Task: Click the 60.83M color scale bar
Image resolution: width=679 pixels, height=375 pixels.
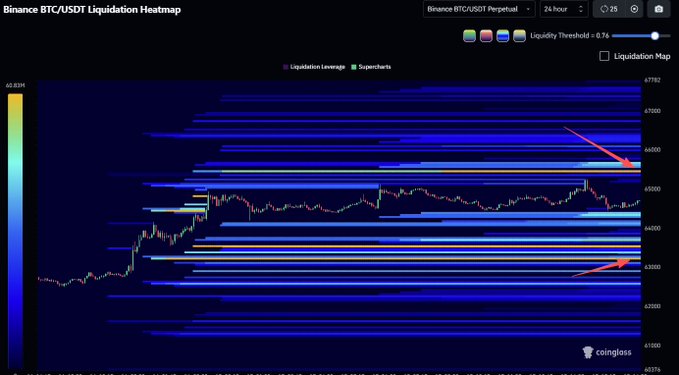Action: tap(15, 231)
